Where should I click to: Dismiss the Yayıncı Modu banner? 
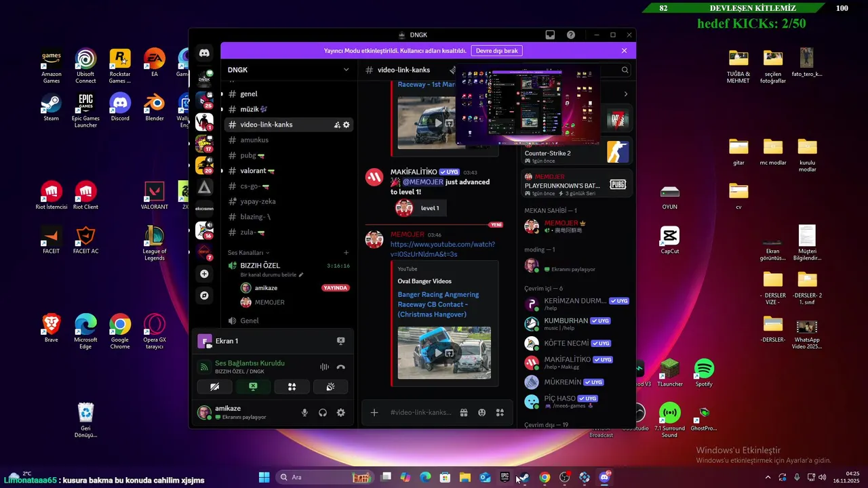[624, 51]
